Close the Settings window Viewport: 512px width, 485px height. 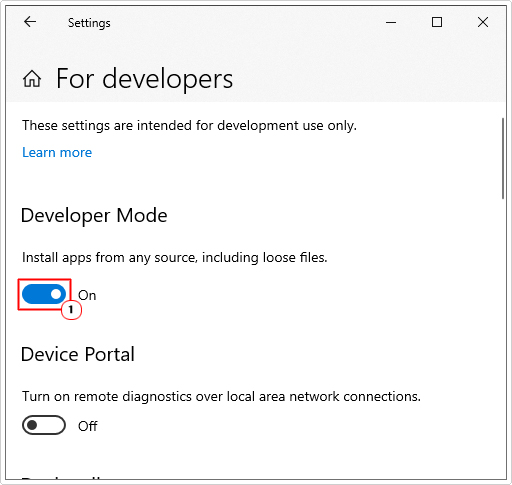pyautogui.click(x=483, y=22)
